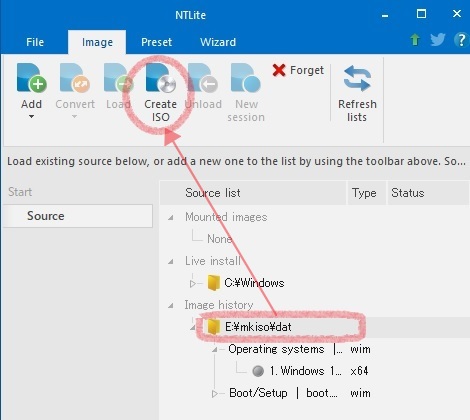Image resolution: width=470 pixels, height=420 pixels.
Task: Minimize the NTLite window
Action: 385,15
